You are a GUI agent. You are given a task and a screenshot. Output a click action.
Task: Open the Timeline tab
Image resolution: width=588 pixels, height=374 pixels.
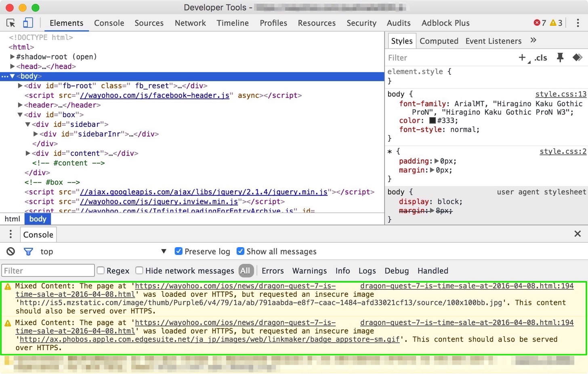coord(233,23)
